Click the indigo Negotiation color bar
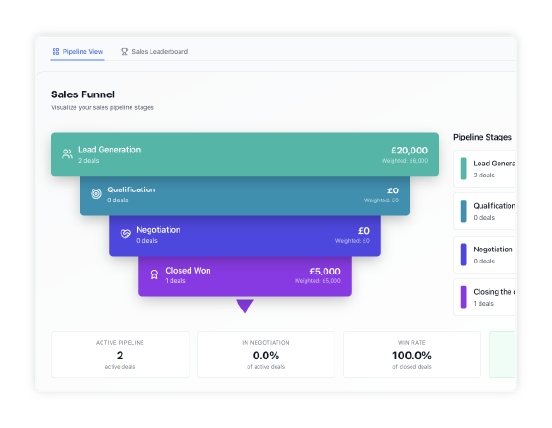 click(464, 254)
